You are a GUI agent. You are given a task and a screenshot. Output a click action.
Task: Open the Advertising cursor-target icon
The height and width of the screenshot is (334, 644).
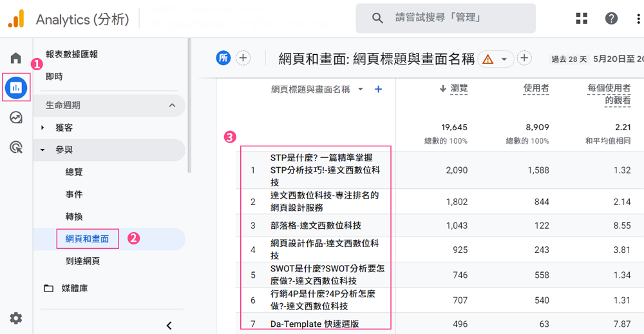pos(15,147)
